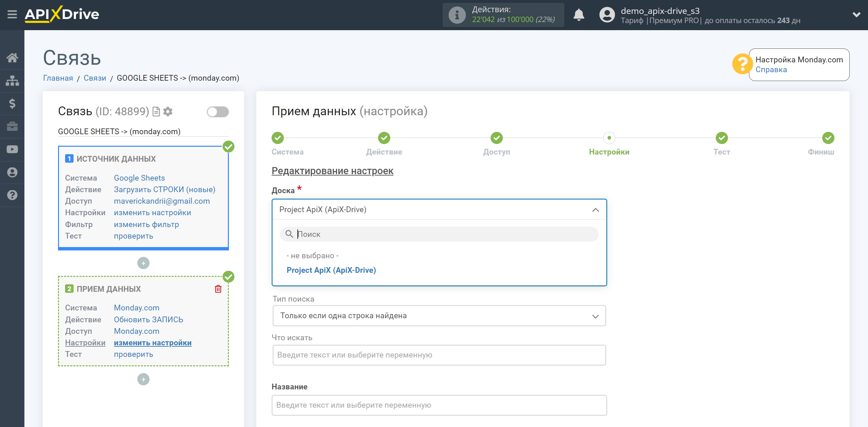Click изменить фильтр link
This screenshot has width=868, height=427.
pyautogui.click(x=146, y=224)
